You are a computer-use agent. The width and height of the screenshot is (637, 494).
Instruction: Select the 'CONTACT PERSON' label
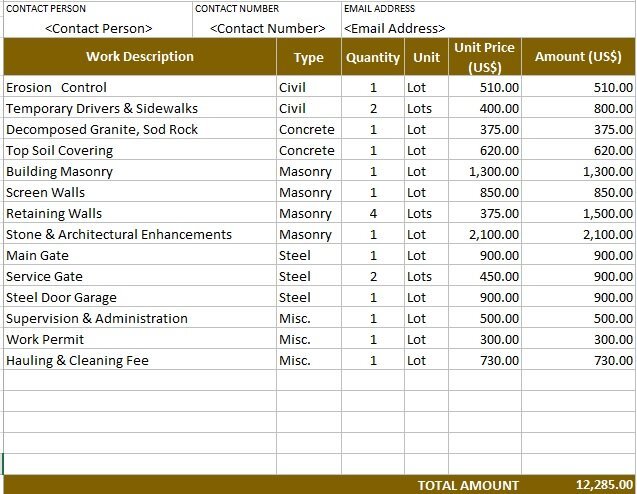(46, 9)
